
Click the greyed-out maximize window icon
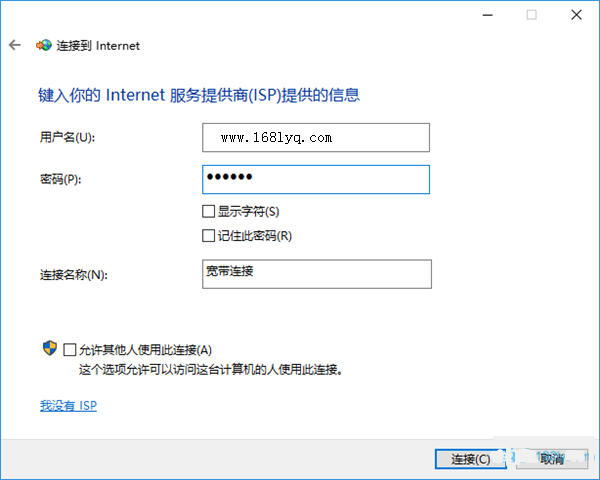coord(532,15)
